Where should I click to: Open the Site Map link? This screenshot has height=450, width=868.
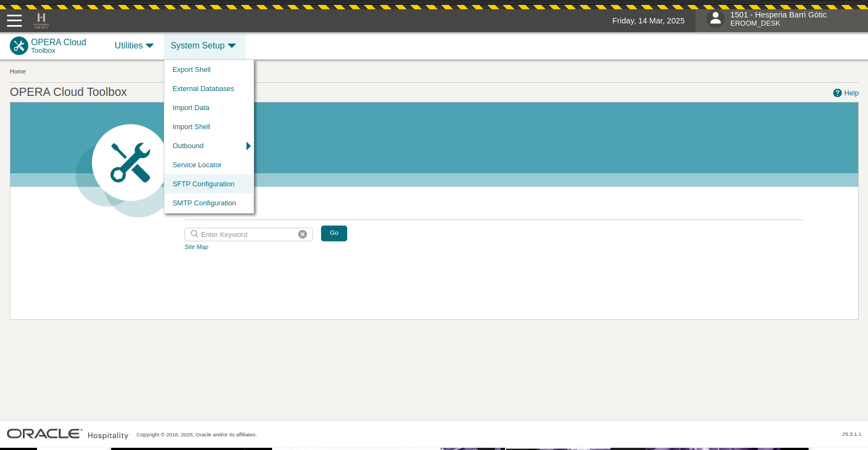click(x=196, y=247)
